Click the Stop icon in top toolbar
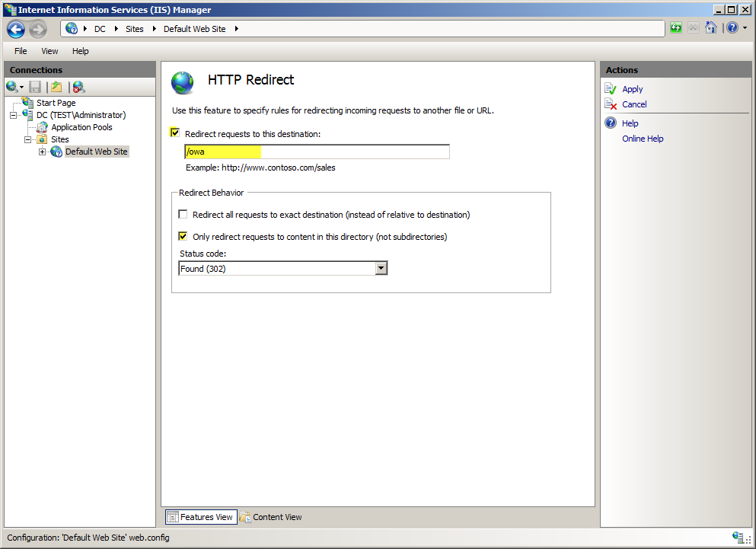Screen dimensions: 756x549 coord(694,28)
